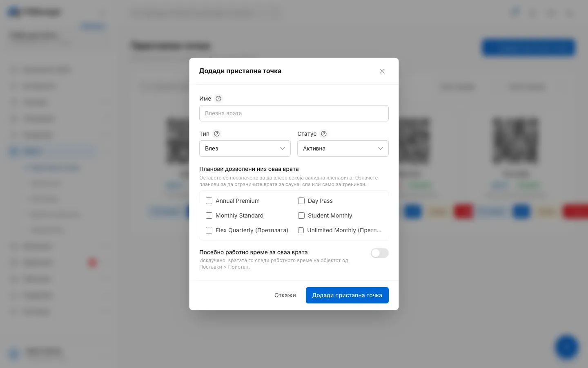The width and height of the screenshot is (588, 368).
Task: Check the Student Monthly plan
Action: click(x=301, y=215)
